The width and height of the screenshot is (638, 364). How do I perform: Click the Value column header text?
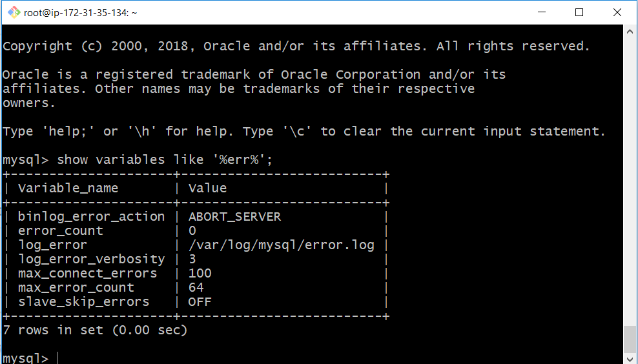(x=207, y=188)
